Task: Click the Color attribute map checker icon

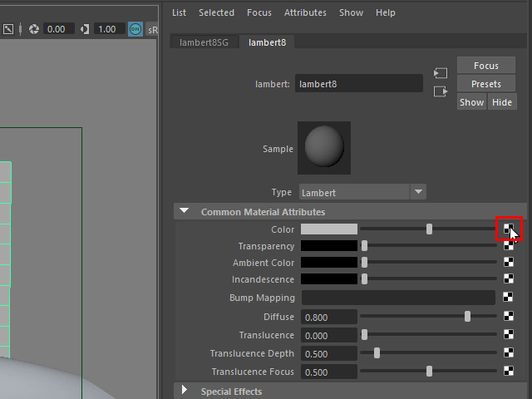Action: tap(508, 229)
